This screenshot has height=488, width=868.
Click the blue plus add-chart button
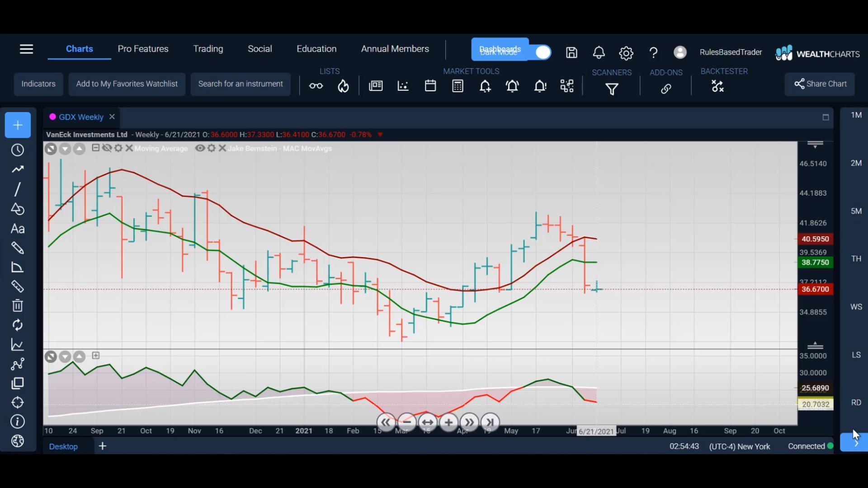point(18,125)
